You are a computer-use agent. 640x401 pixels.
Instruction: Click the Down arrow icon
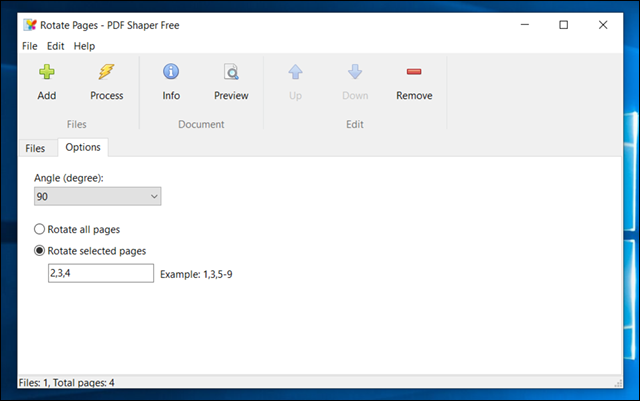click(355, 72)
